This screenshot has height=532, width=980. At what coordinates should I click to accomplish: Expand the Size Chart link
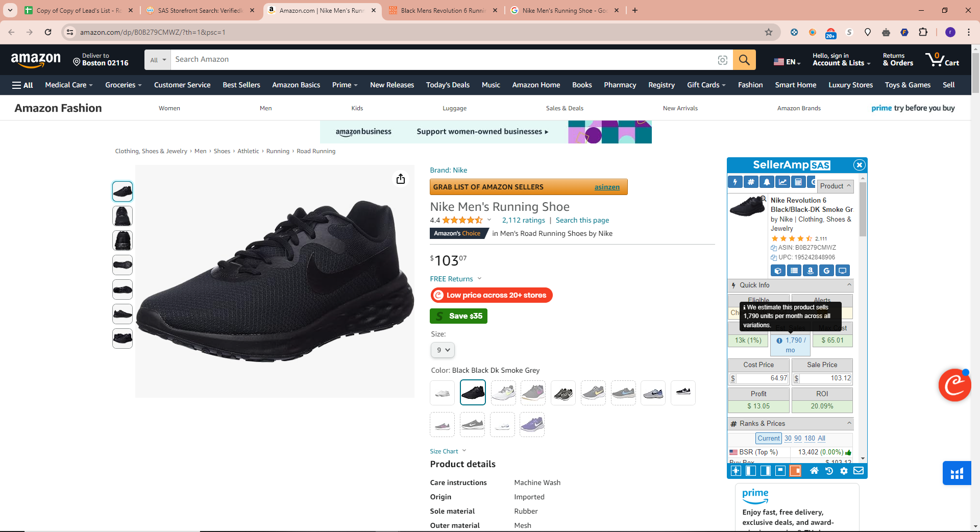[x=448, y=451]
